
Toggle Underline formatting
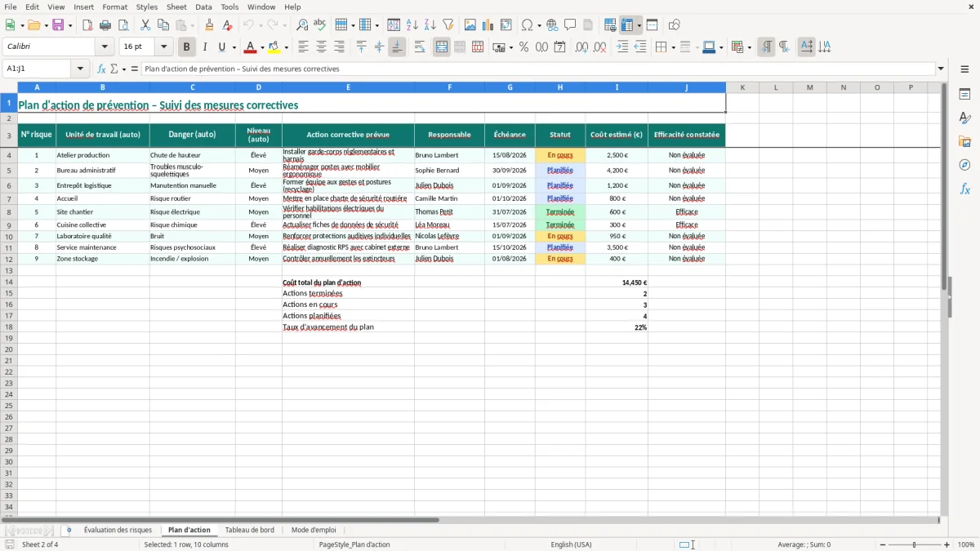point(221,47)
